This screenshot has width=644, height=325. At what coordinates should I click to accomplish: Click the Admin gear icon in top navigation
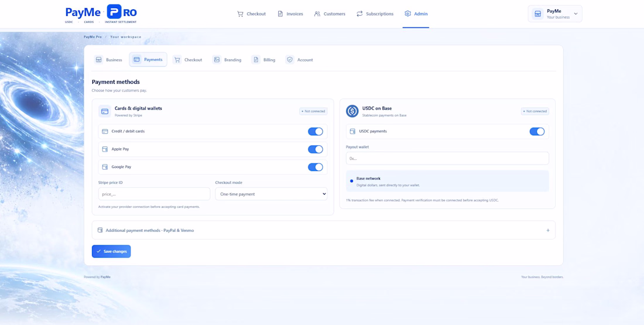click(x=407, y=13)
